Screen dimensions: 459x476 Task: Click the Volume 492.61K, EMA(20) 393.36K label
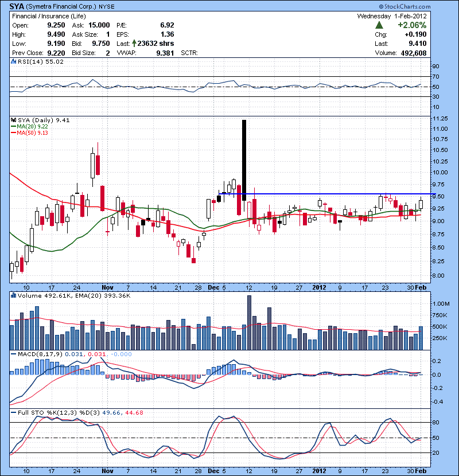pos(74,295)
